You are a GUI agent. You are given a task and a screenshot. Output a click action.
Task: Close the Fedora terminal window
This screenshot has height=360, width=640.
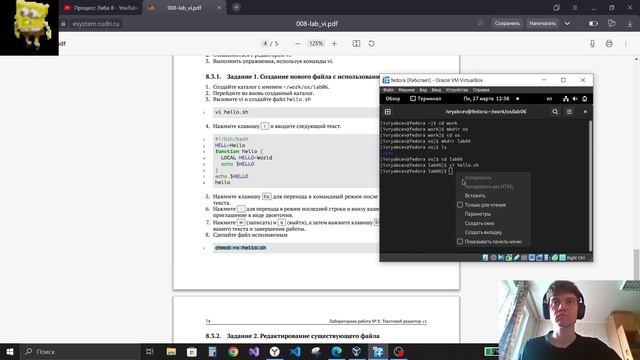(585, 111)
